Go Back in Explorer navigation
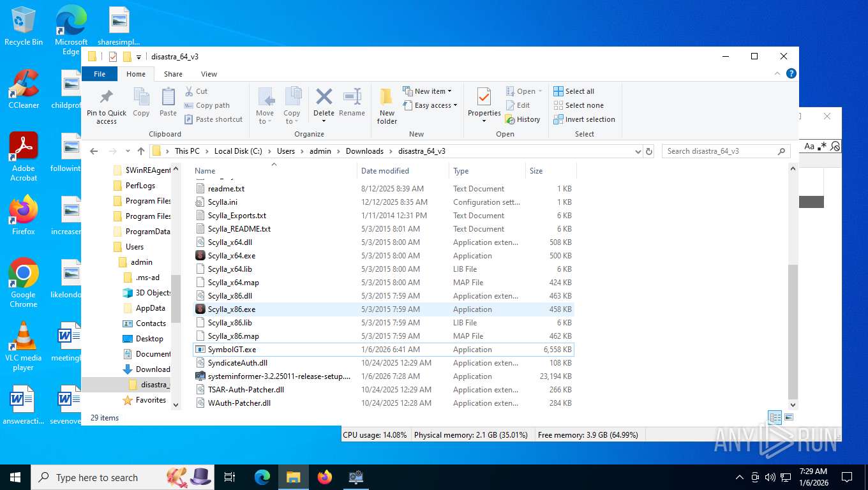Screen dimensions: 868x490 (x=94, y=151)
